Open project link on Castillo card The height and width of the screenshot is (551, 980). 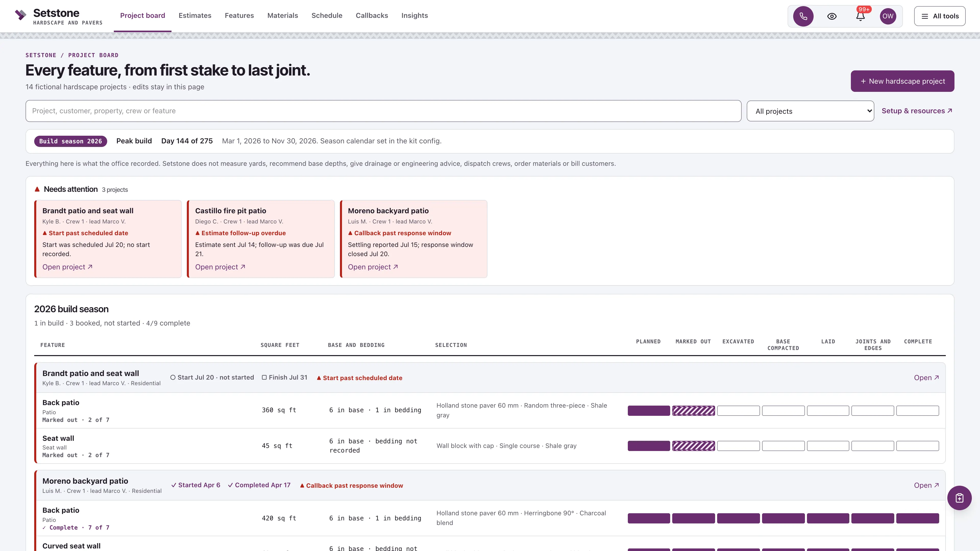pyautogui.click(x=220, y=267)
